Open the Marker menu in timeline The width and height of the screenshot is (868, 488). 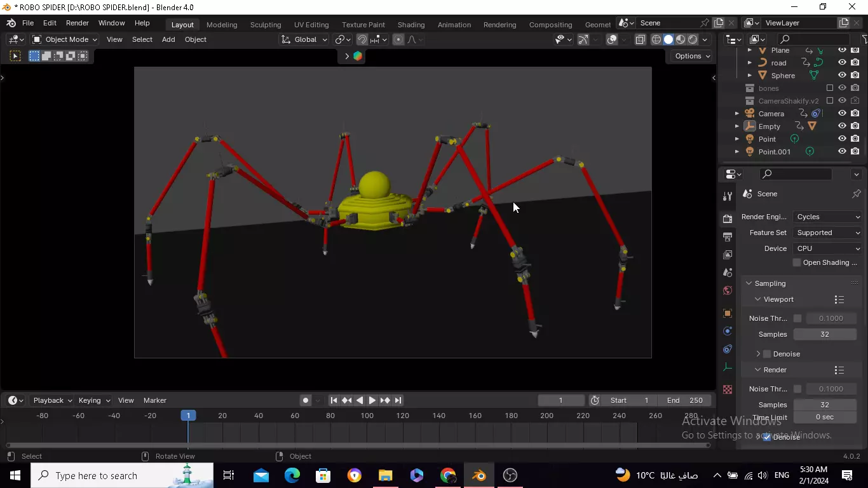155,400
